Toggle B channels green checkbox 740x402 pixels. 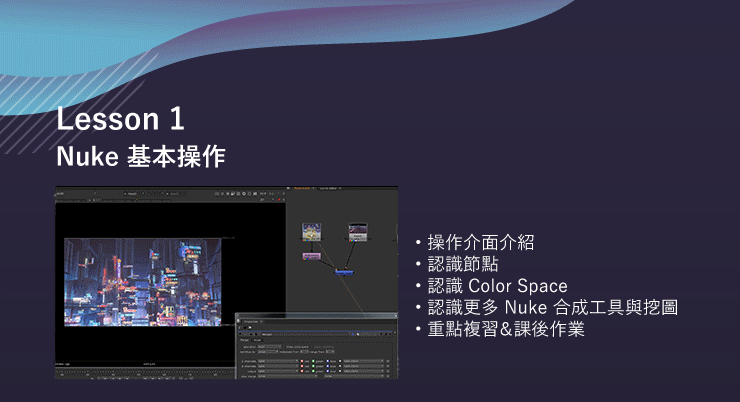tap(313, 366)
